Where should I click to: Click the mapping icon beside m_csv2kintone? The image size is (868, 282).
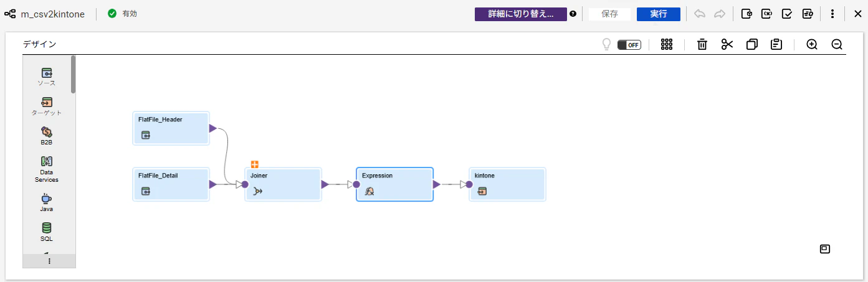click(x=10, y=14)
